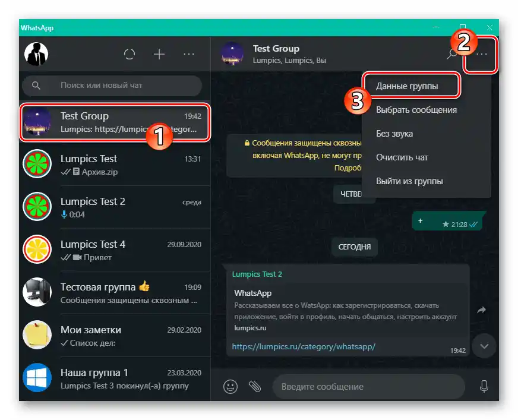Click the Lumpics Test 4 lemon avatar

click(37, 250)
